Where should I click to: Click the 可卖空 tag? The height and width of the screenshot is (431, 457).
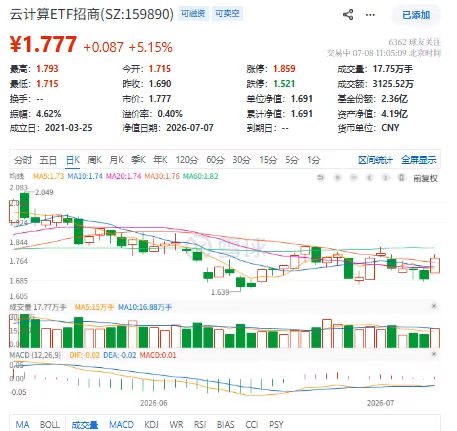(x=227, y=14)
